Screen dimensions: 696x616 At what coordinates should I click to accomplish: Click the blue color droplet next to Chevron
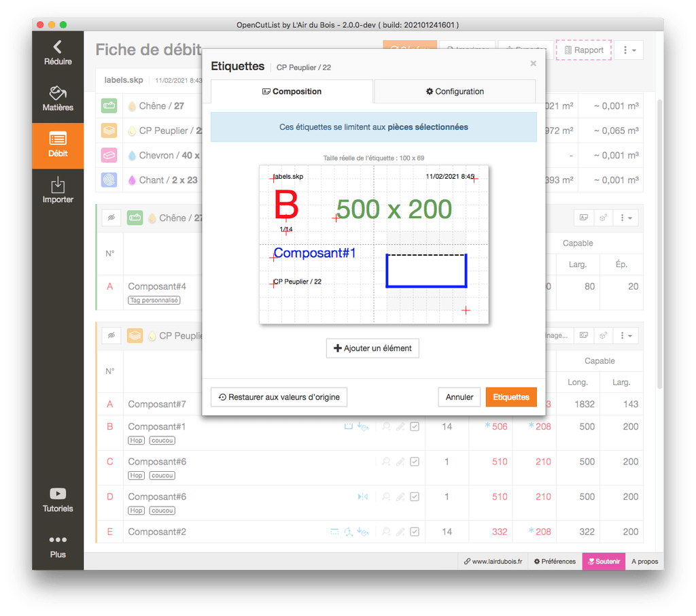pos(132,156)
